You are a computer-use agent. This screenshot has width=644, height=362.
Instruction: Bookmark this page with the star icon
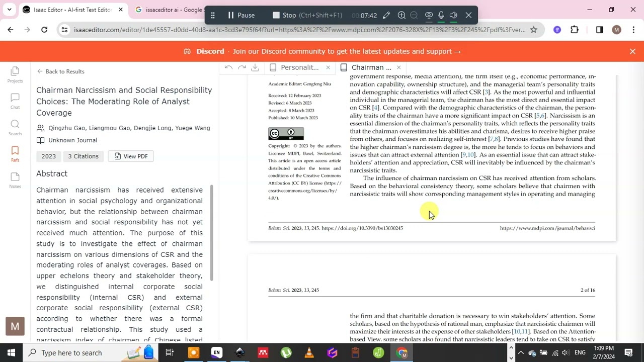point(534,30)
